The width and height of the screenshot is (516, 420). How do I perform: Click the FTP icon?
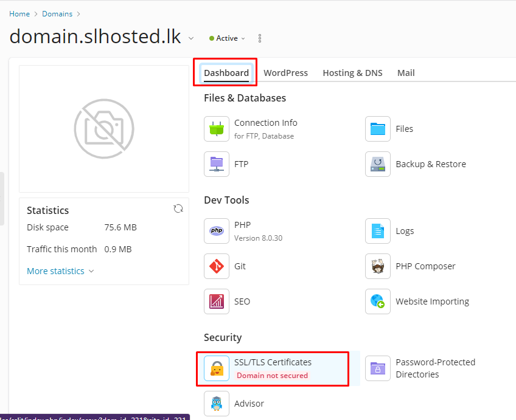click(217, 164)
